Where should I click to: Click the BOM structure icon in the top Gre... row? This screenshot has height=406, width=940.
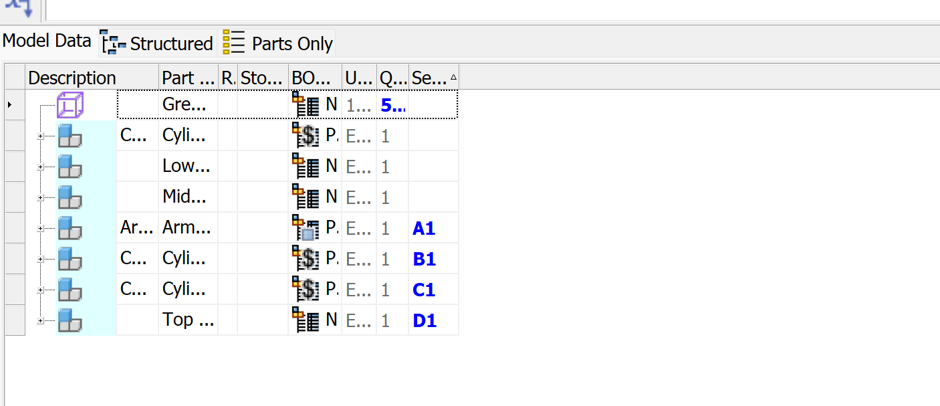coord(306,105)
